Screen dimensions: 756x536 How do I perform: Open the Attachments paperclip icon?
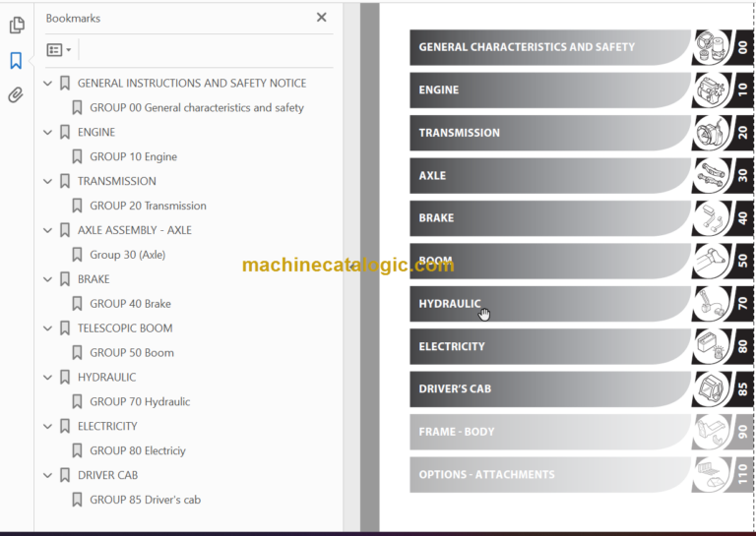pos(16,95)
